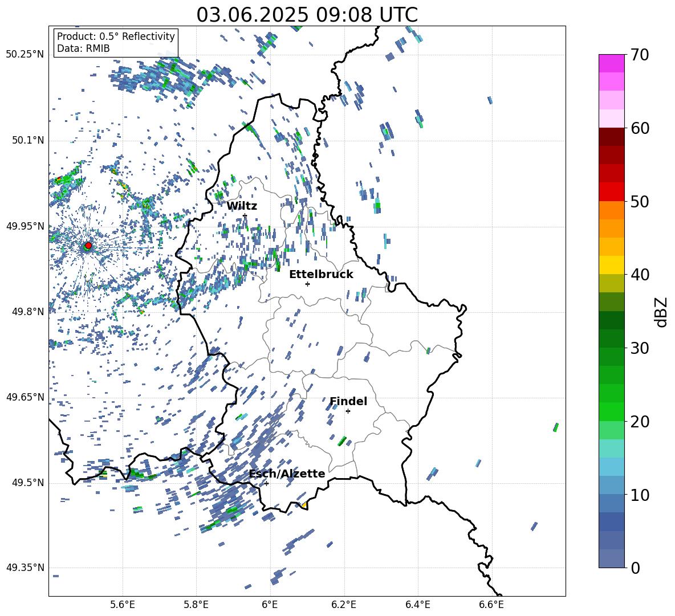675x616 pixels.
Task: Click the 60 value on the colorbar
Action: 640,128
